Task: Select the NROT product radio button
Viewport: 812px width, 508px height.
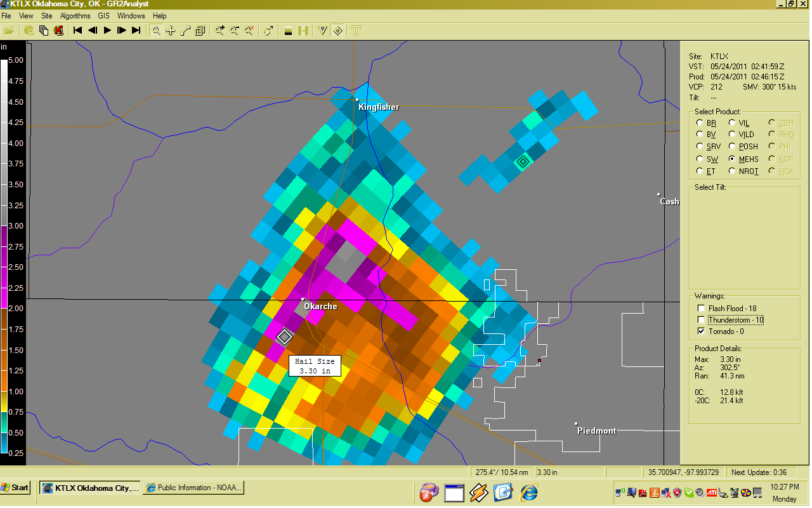Action: pyautogui.click(x=732, y=171)
